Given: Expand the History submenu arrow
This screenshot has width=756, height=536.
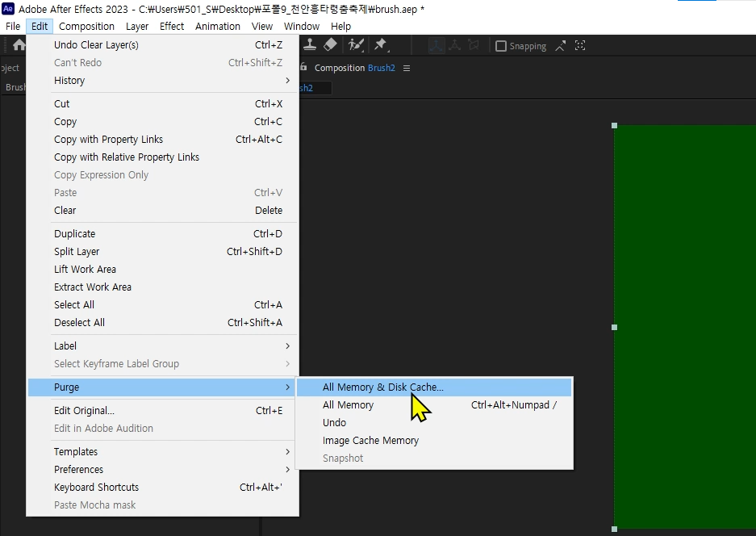Looking at the screenshot, I should [287, 80].
